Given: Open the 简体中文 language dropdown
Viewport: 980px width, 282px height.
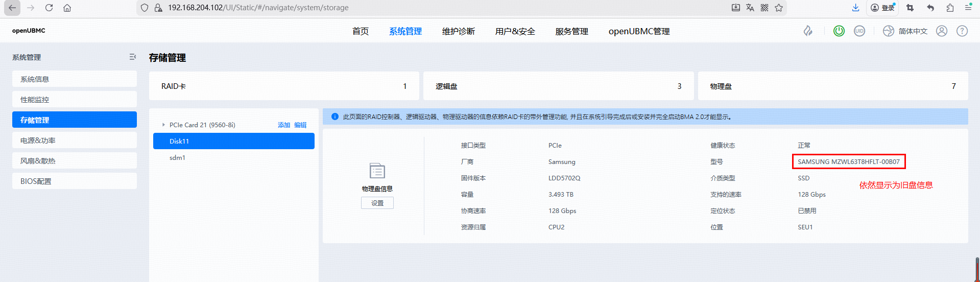Looking at the screenshot, I should [905, 31].
